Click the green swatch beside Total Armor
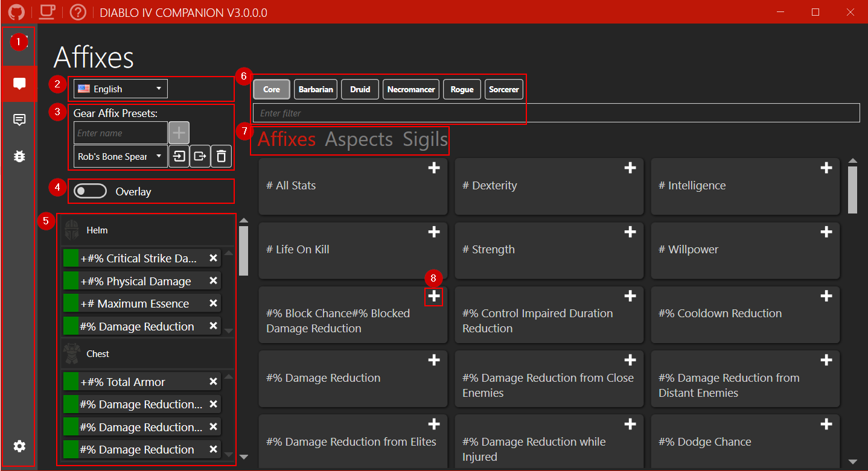This screenshot has width=868, height=471. pyautogui.click(x=71, y=381)
